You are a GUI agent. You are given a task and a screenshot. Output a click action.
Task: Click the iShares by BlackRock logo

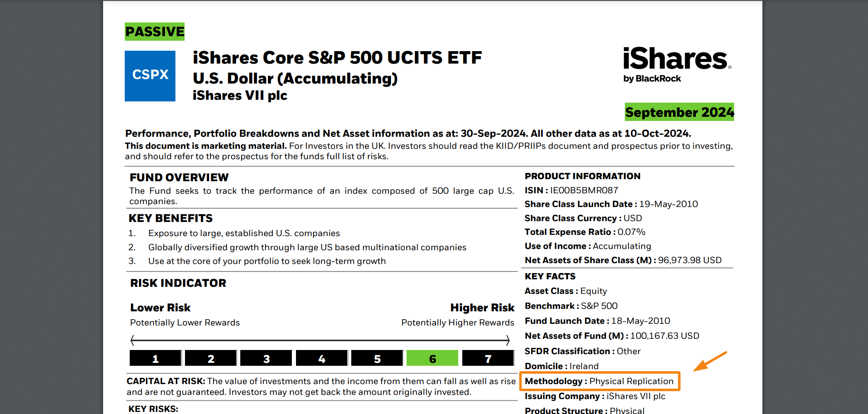(x=677, y=65)
